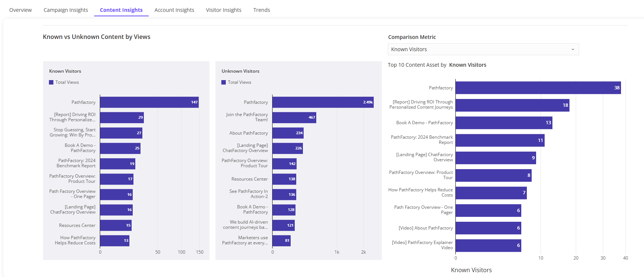Click the Pathfactory bar showing 38 known visitors
This screenshot has height=277, width=644.
[x=538, y=88]
